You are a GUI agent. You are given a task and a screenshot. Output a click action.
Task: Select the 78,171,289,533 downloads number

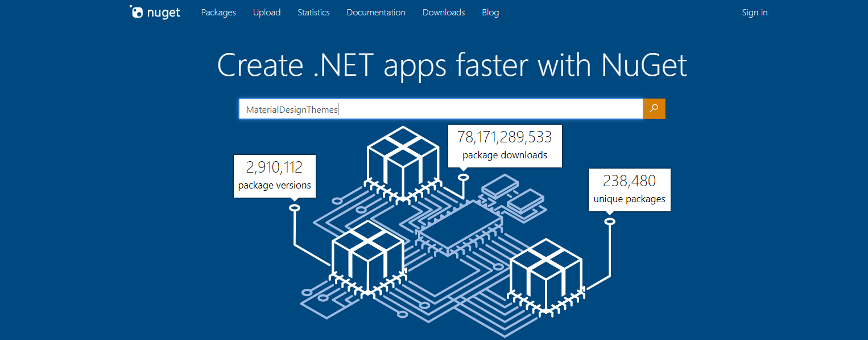(x=504, y=137)
